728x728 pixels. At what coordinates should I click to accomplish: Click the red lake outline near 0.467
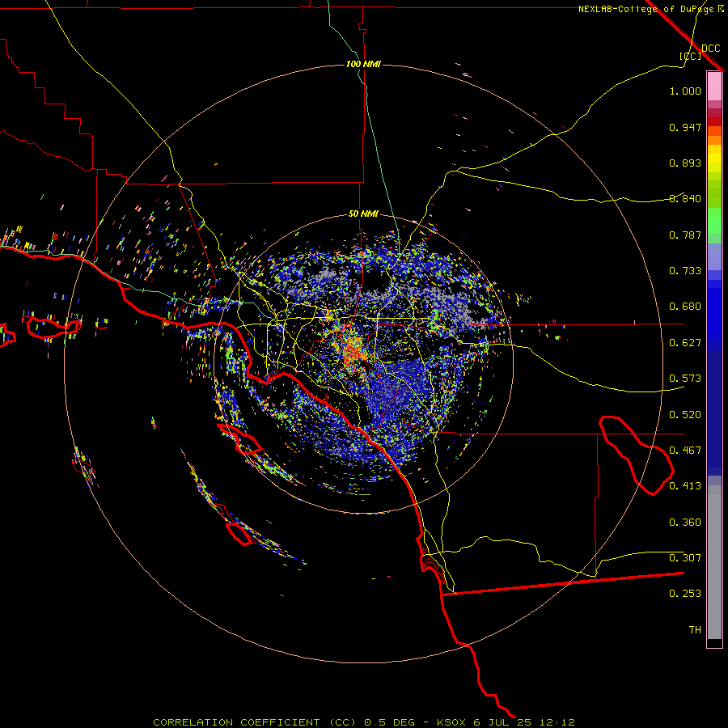pos(636,455)
